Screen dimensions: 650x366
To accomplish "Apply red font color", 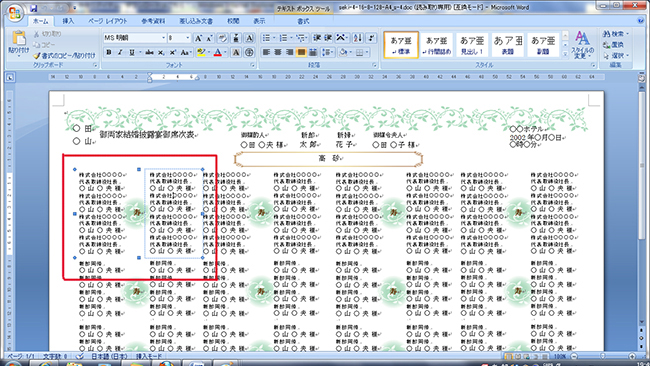I will click(x=218, y=52).
